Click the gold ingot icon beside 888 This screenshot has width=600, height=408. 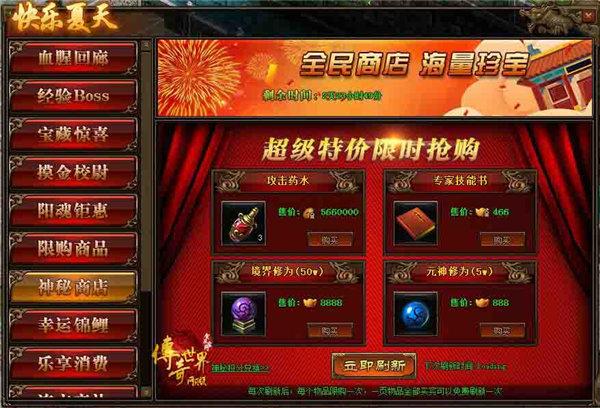click(x=482, y=303)
